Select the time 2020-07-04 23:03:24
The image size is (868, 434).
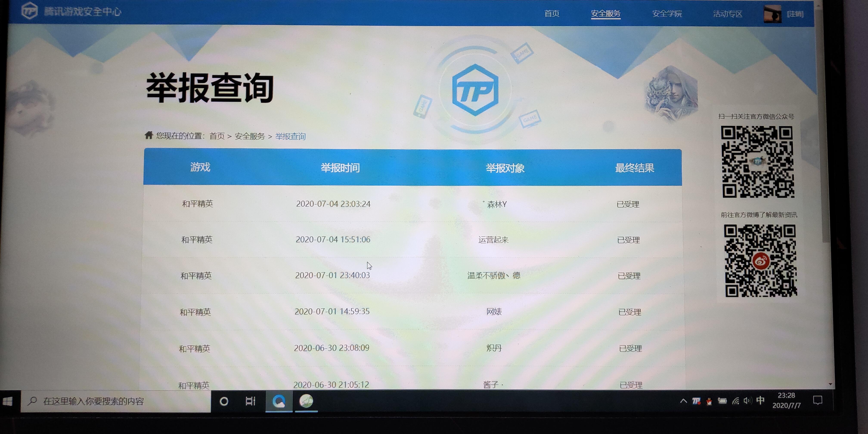[x=333, y=204]
